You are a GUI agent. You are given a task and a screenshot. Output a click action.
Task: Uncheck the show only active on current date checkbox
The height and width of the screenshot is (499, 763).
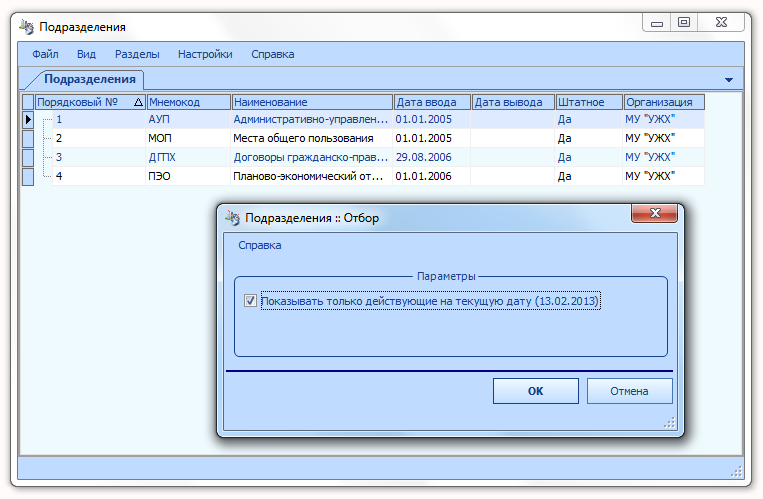[250, 301]
